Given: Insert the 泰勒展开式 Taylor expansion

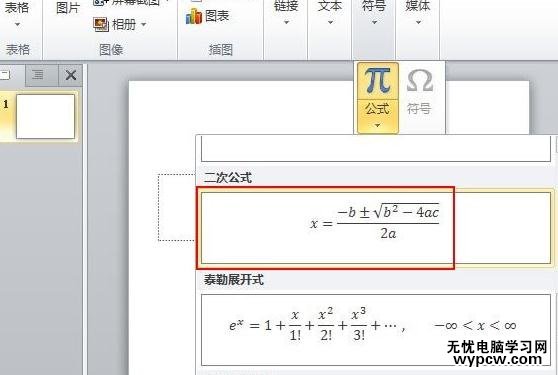Looking at the screenshot, I should click(x=376, y=330).
